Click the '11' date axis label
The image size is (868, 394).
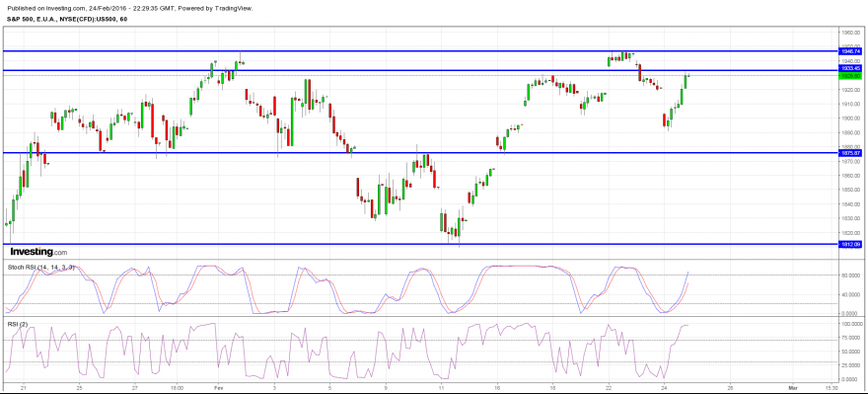click(441, 388)
